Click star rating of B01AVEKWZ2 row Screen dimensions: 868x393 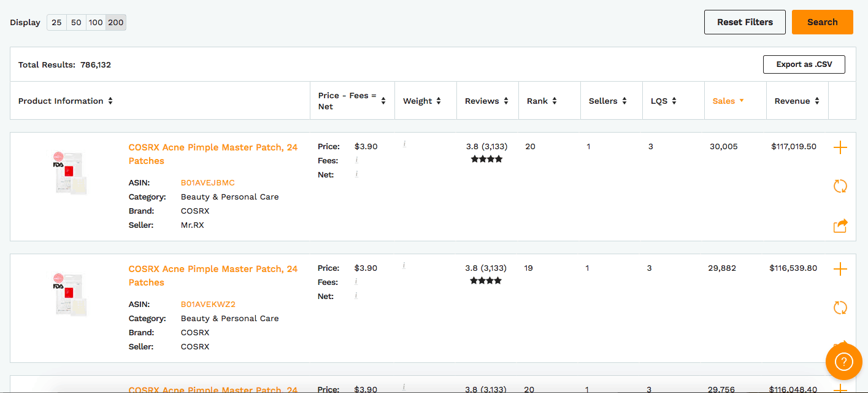486,281
